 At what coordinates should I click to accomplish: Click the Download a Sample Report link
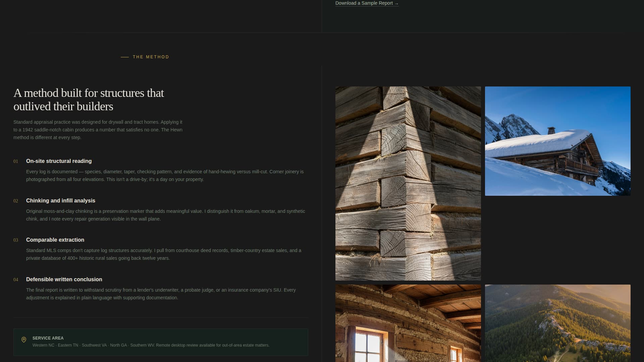(x=364, y=3)
